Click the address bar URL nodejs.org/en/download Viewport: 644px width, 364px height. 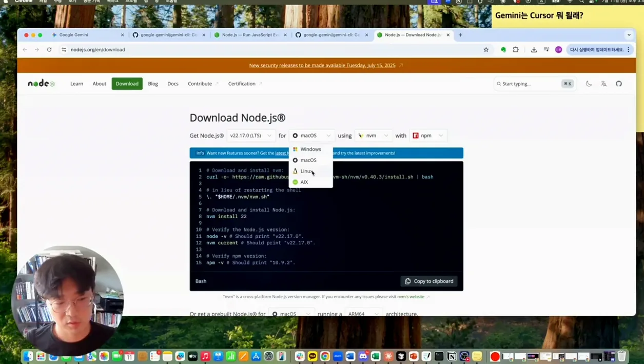pos(97,50)
